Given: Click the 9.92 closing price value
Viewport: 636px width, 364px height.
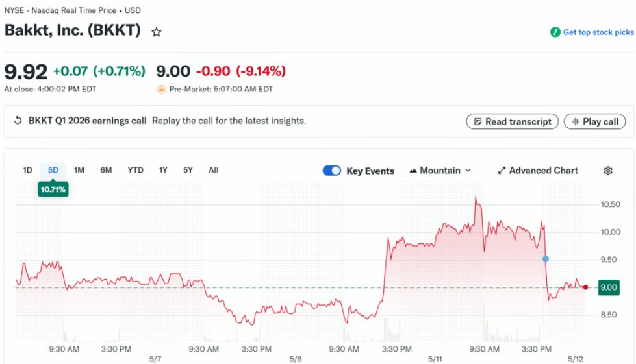Looking at the screenshot, I should point(26,72).
